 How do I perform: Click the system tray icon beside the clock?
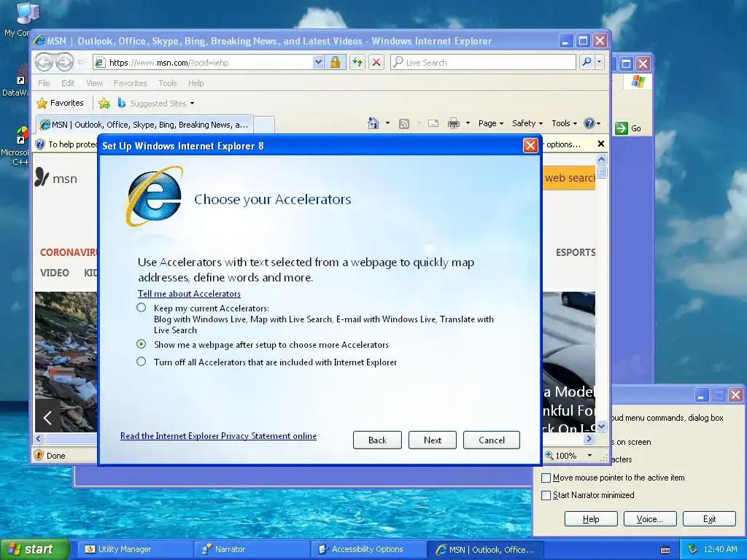click(693, 549)
